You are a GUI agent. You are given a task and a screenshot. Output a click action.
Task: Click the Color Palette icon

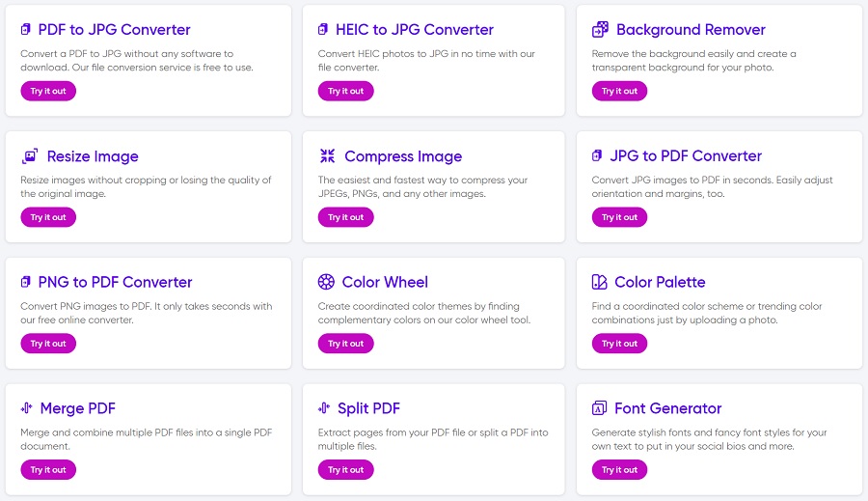599,283
